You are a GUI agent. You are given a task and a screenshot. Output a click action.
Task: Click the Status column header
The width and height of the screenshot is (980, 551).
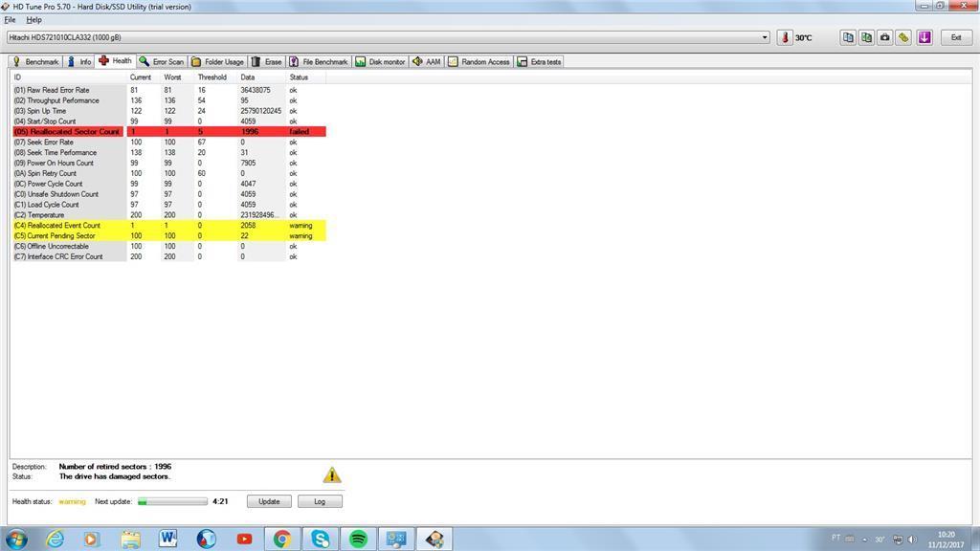point(306,77)
